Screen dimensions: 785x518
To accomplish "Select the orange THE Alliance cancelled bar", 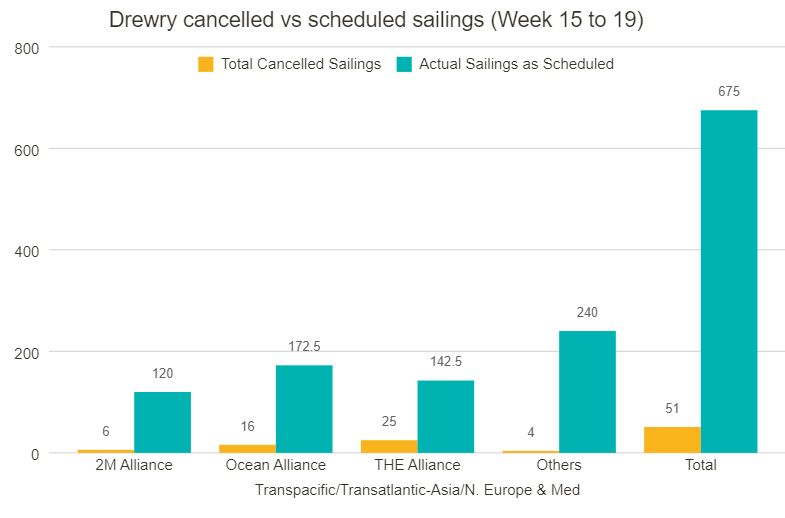I will pyautogui.click(x=389, y=446).
